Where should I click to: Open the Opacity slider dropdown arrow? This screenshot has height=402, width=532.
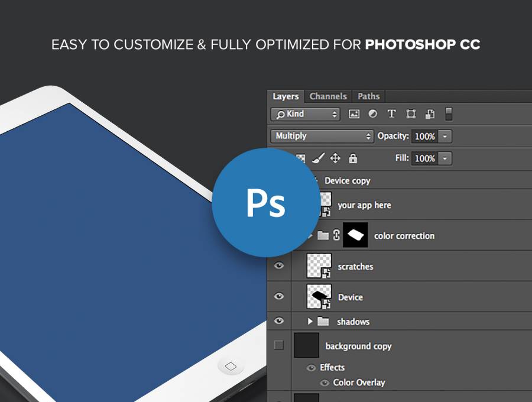445,137
